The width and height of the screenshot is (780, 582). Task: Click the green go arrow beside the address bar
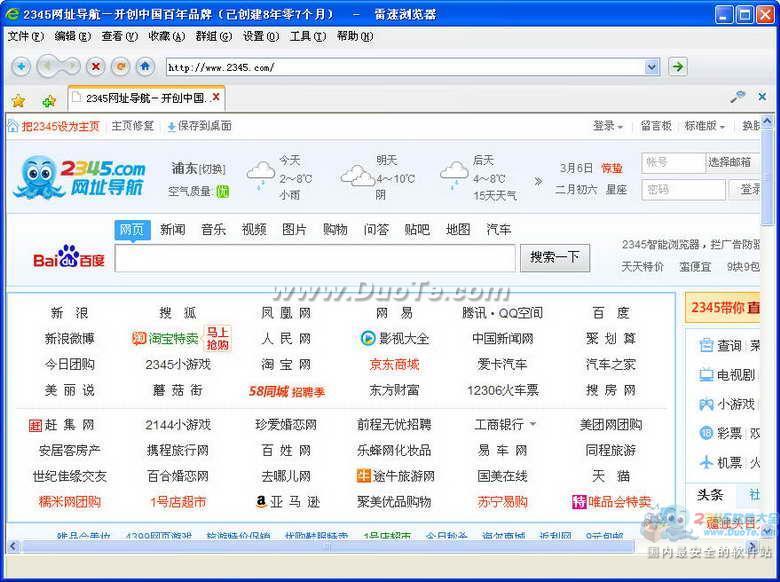point(677,67)
